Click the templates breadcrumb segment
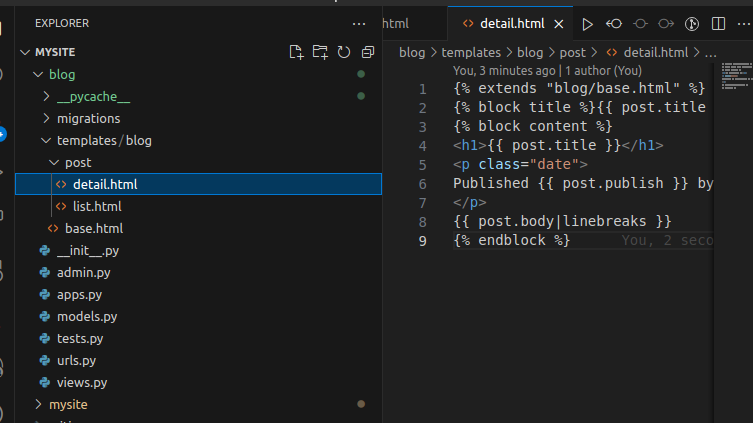Viewport: 753px width, 423px height. pyautogui.click(x=471, y=52)
